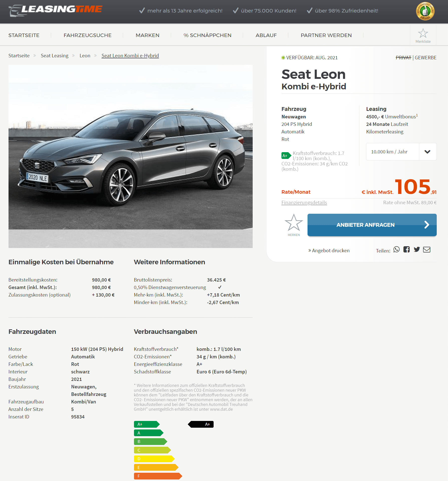
Task: Switch to Privat pricing
Action: tap(403, 58)
